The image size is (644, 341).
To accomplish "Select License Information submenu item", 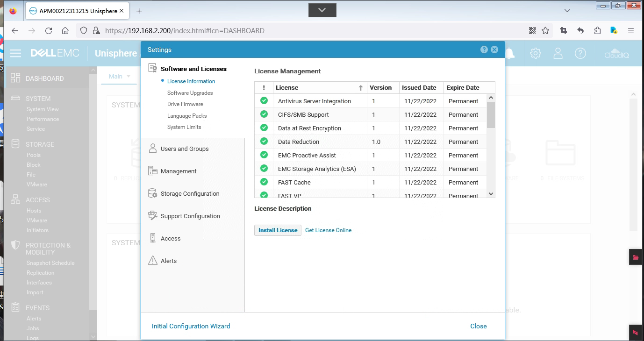I will point(191,81).
